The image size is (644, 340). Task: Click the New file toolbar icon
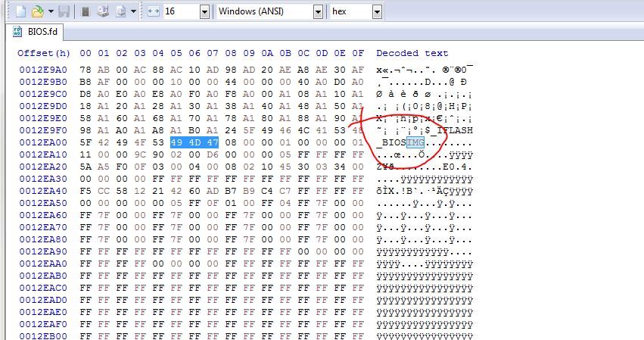[x=21, y=11]
